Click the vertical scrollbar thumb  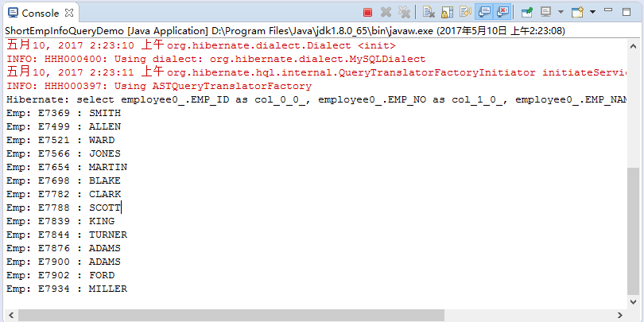point(633,231)
